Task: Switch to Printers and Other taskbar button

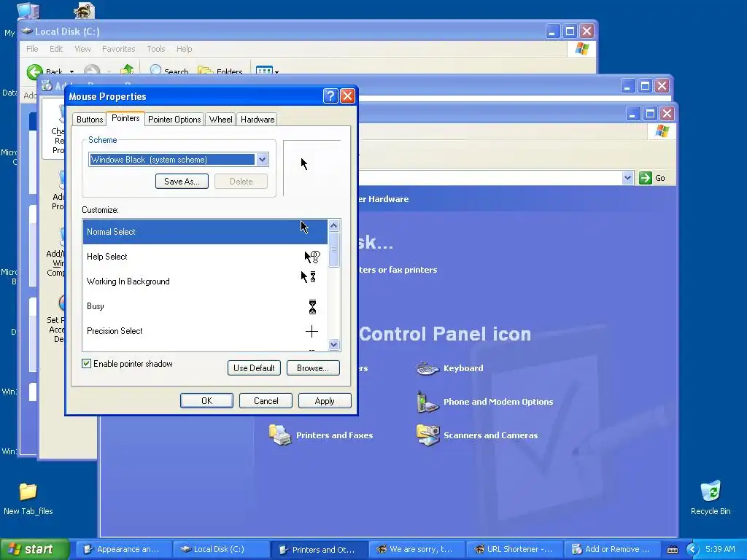Action: [318, 550]
